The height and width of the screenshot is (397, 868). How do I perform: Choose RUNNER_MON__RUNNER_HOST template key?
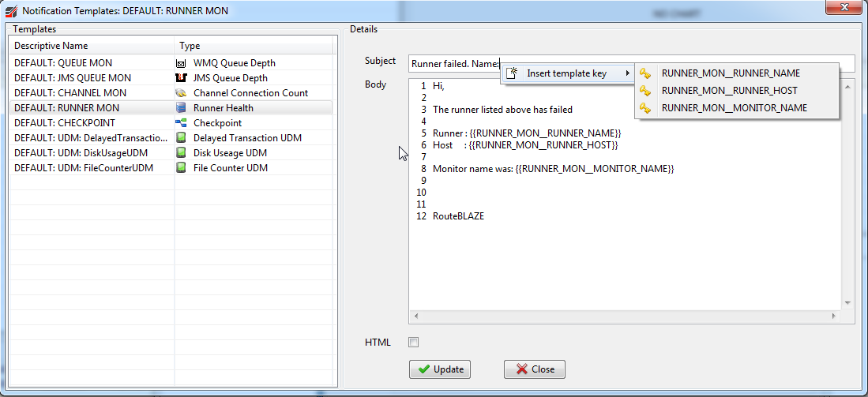pyautogui.click(x=729, y=91)
